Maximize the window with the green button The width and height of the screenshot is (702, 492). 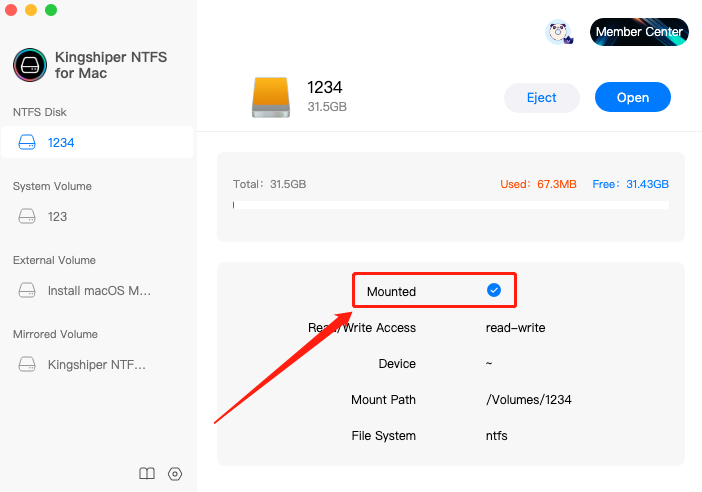51,10
